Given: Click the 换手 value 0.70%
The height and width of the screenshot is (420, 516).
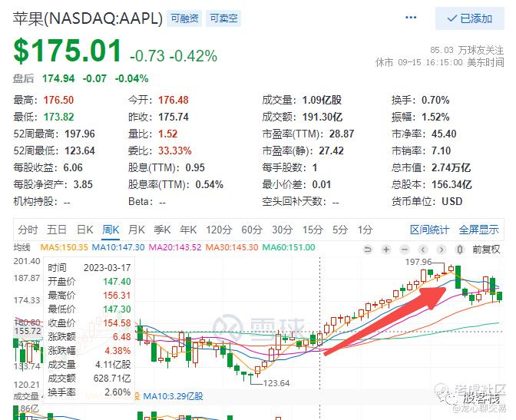Looking at the screenshot, I should tap(435, 100).
